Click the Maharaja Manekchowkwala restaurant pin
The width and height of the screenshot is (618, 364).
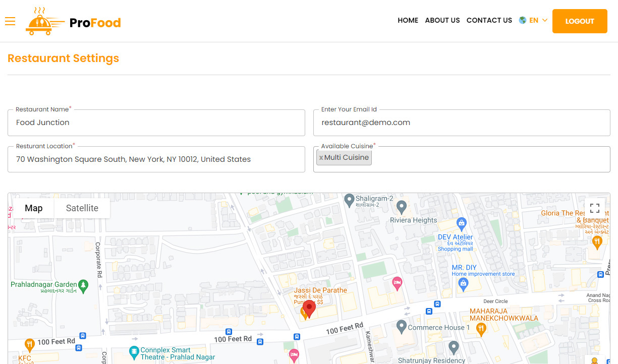tap(481, 329)
